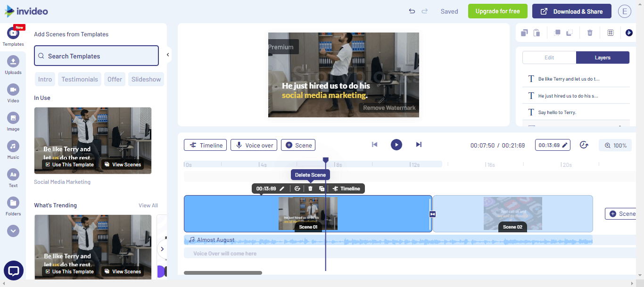Open the grid layout icon in the top toolbar
The height and width of the screenshot is (287, 644).
(610, 33)
